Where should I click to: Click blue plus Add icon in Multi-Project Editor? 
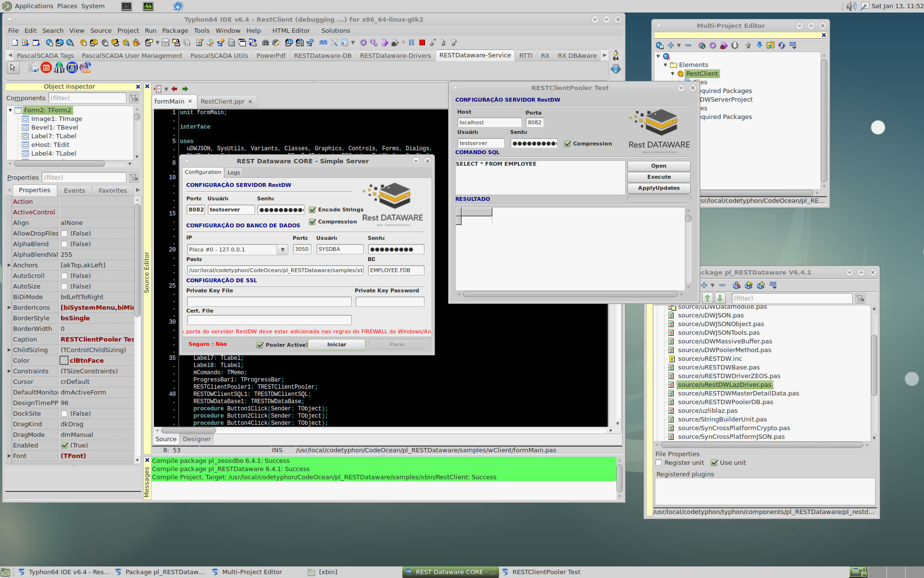pos(671,45)
